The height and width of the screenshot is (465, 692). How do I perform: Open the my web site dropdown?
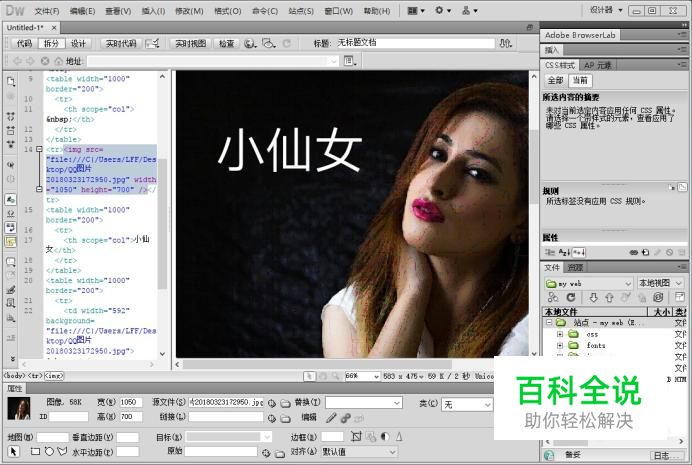tap(589, 283)
